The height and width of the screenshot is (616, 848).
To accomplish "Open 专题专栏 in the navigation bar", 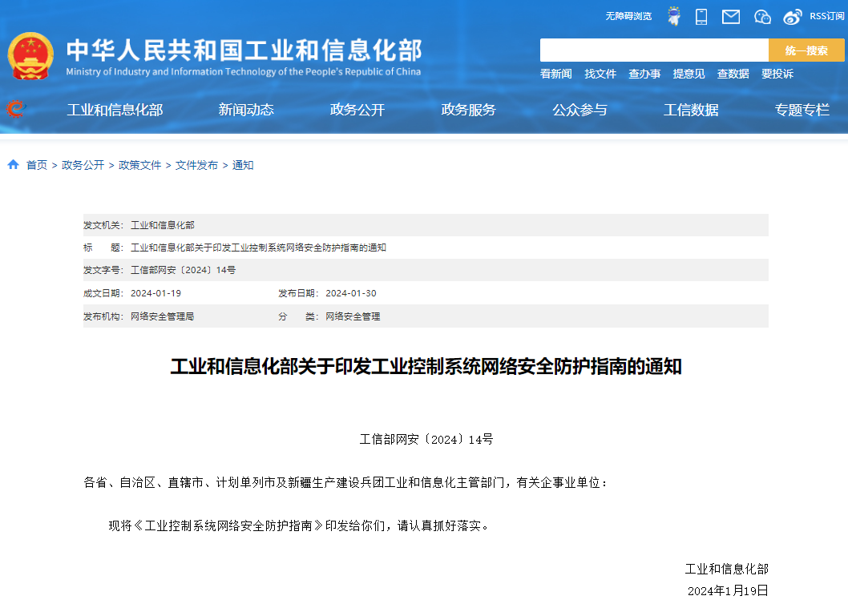I will pyautogui.click(x=802, y=110).
